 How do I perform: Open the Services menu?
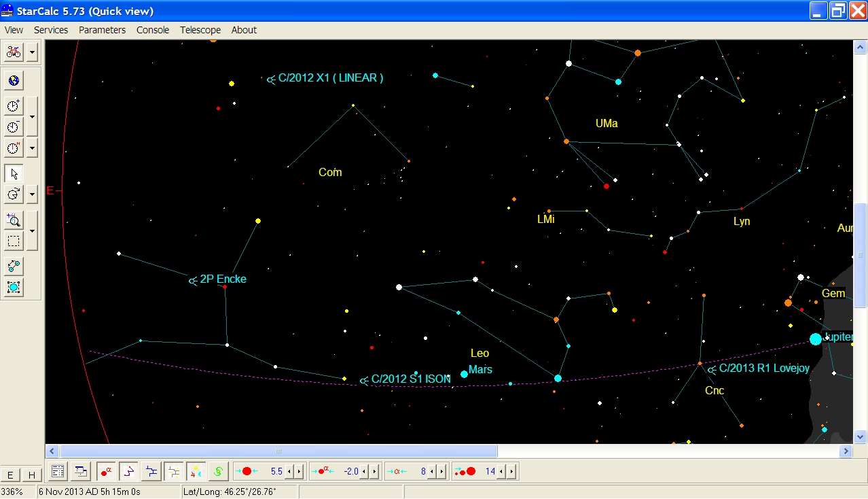(51, 30)
